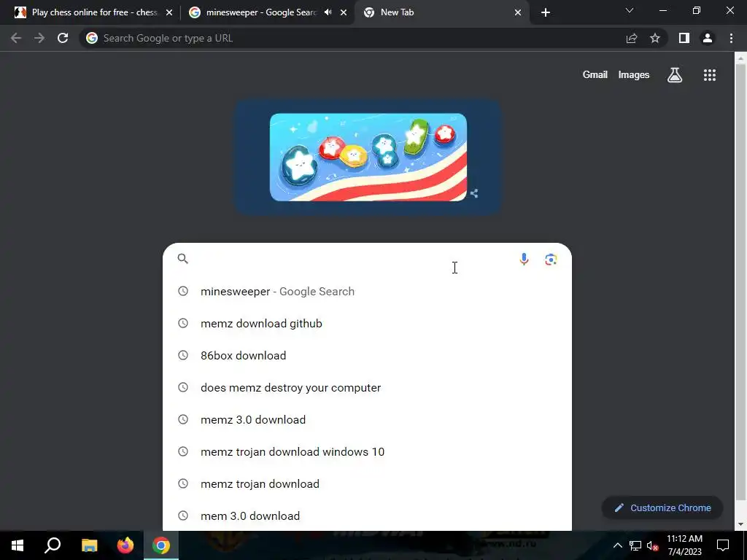Click the Chrome taskbar icon
This screenshot has width=747, height=560.
[x=161, y=545]
